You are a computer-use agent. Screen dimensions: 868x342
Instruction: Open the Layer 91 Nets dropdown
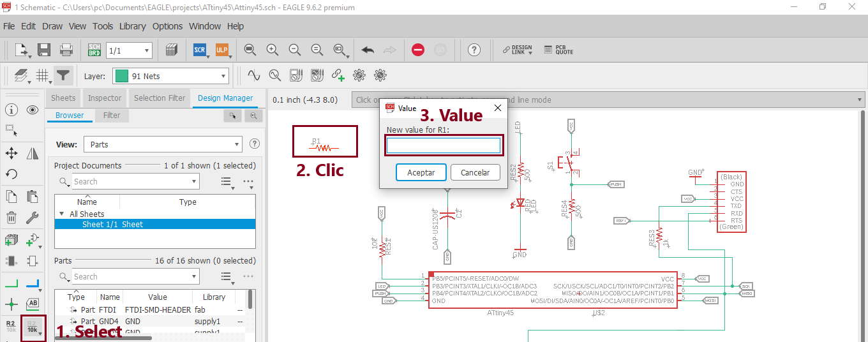(223, 76)
